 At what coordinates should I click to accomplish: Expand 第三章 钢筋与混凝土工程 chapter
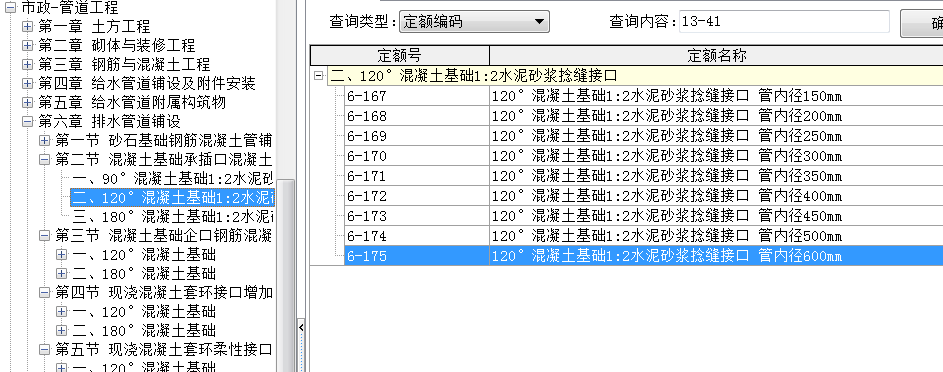pos(27,64)
